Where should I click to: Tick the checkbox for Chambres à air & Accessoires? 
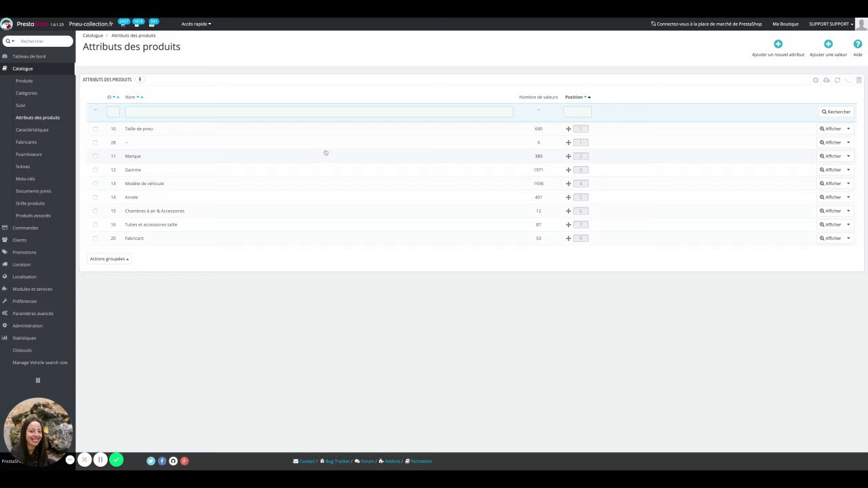pos(95,211)
